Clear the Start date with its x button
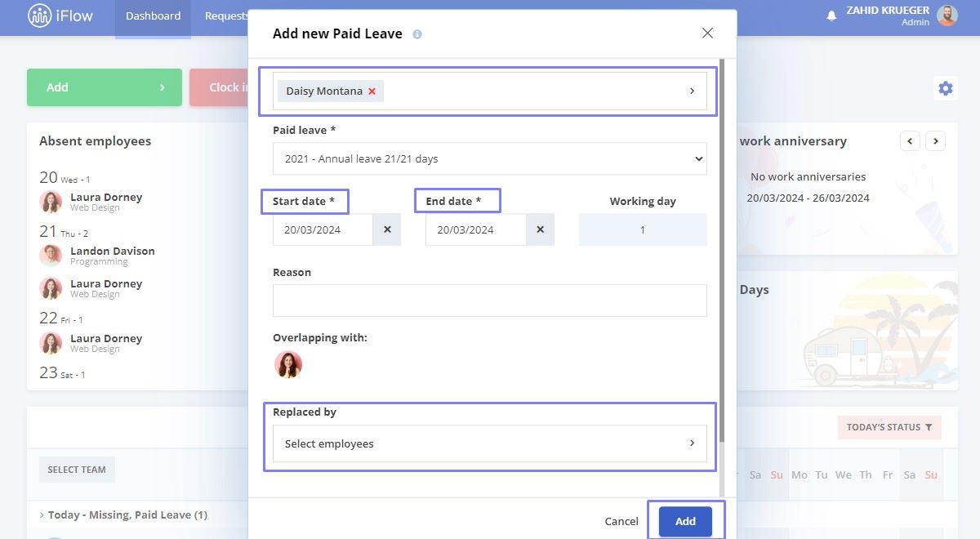 (387, 230)
